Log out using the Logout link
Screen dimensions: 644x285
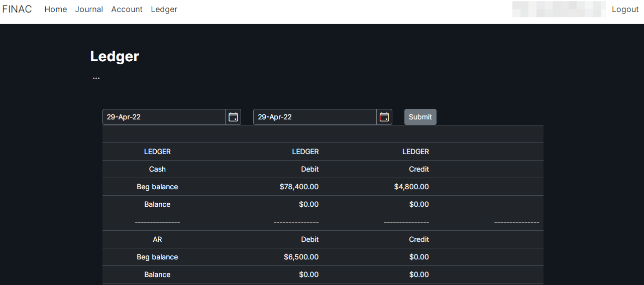coord(625,10)
